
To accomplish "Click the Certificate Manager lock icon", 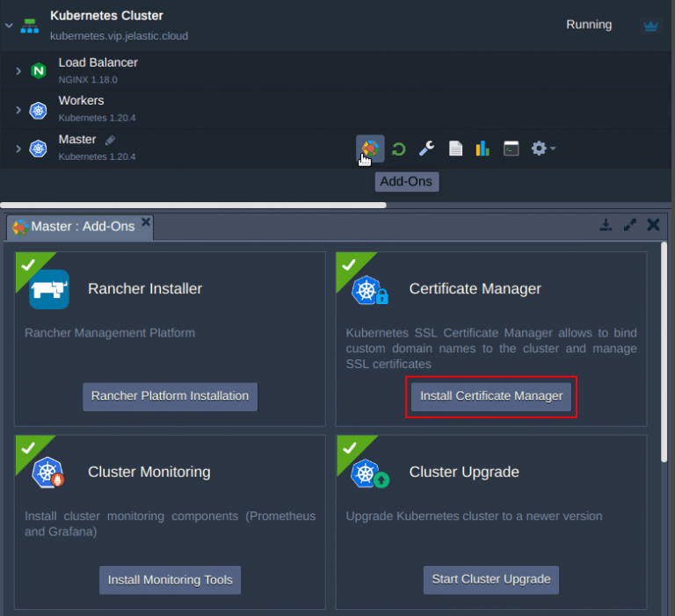I will (370, 290).
